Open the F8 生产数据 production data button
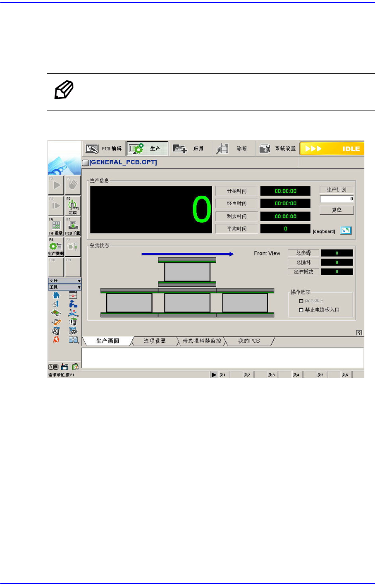The image size is (375, 588). pyautogui.click(x=56, y=247)
